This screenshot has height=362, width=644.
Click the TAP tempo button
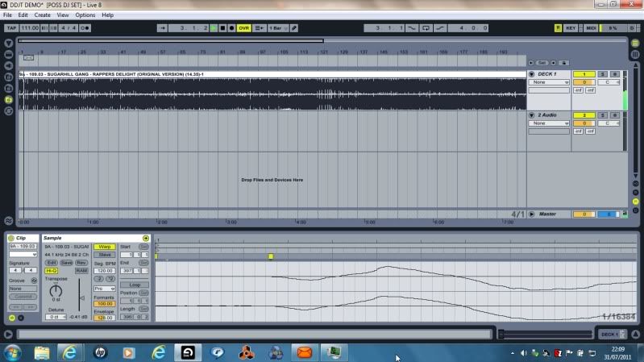point(10,27)
